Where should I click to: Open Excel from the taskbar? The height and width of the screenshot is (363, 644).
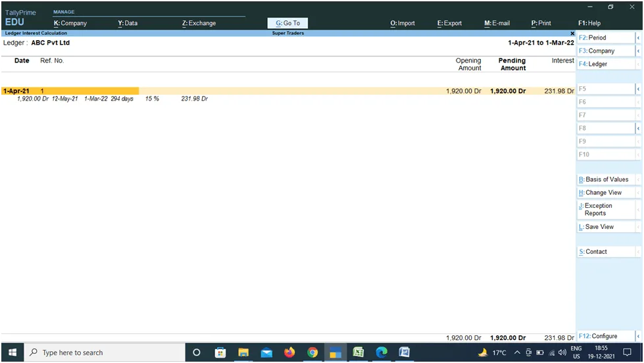[x=358, y=352]
